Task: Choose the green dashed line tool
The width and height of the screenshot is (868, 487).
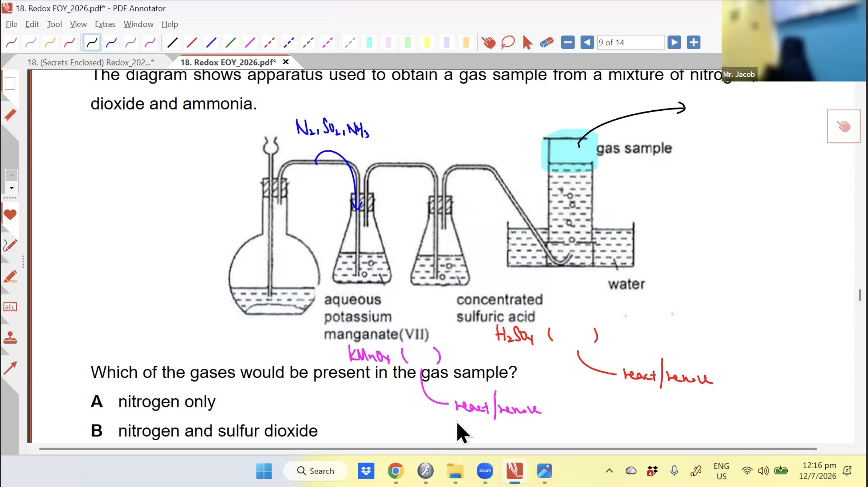Action: (308, 43)
